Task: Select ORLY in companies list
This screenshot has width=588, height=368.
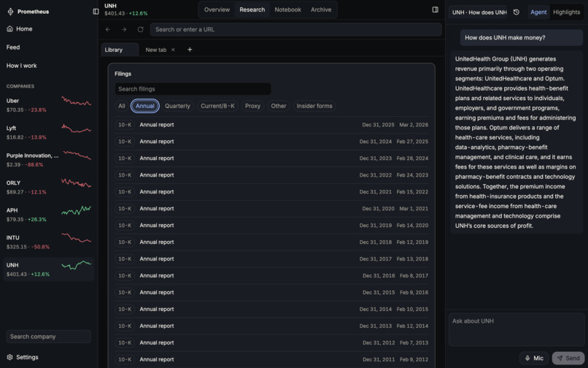Action: pyautogui.click(x=49, y=188)
